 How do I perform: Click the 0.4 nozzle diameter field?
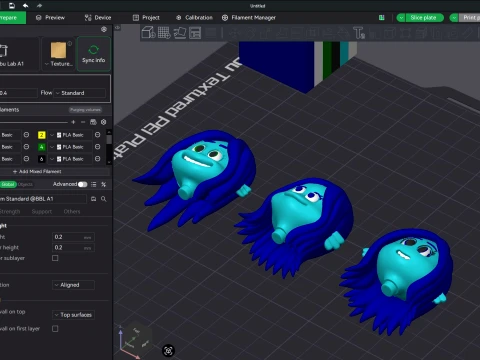pyautogui.click(x=18, y=93)
